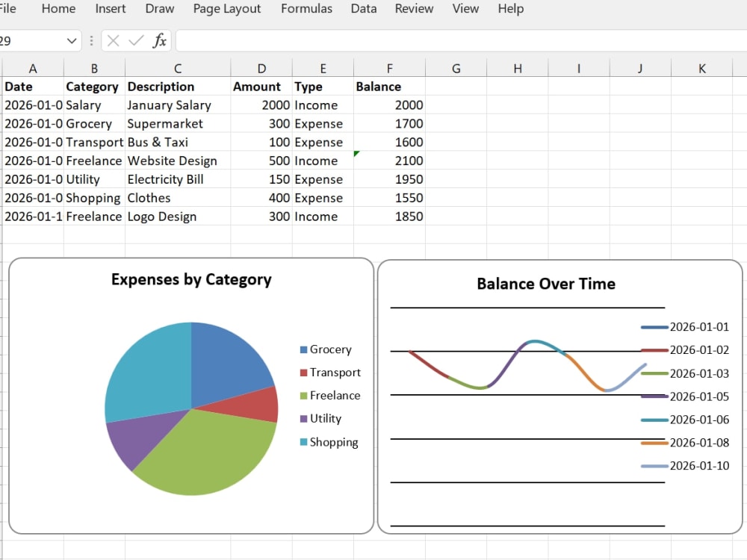Click the green error indicator in Balance column

[x=356, y=153]
